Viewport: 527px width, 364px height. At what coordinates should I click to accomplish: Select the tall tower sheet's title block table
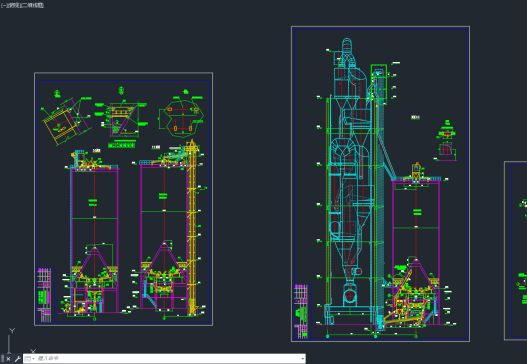click(x=302, y=311)
